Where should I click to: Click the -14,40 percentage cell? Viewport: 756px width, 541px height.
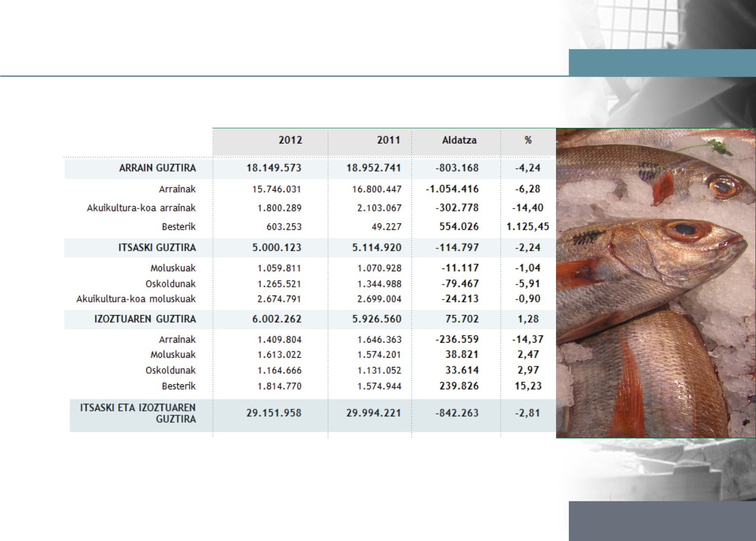pos(528,208)
